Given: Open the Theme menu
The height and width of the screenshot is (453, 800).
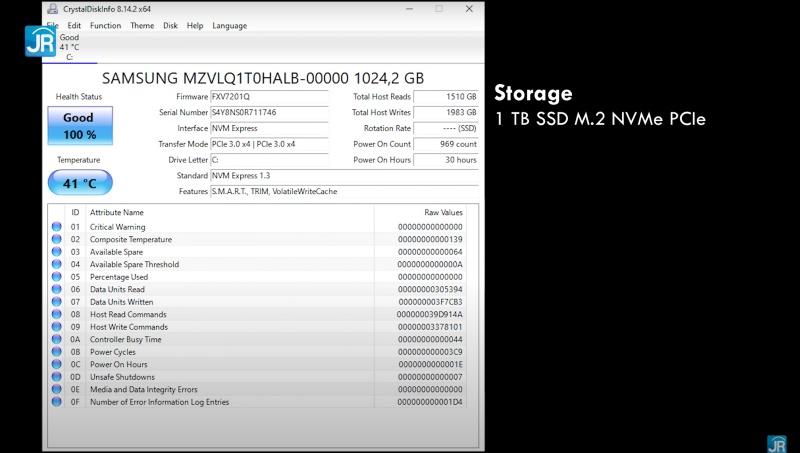Looking at the screenshot, I should pos(142,26).
